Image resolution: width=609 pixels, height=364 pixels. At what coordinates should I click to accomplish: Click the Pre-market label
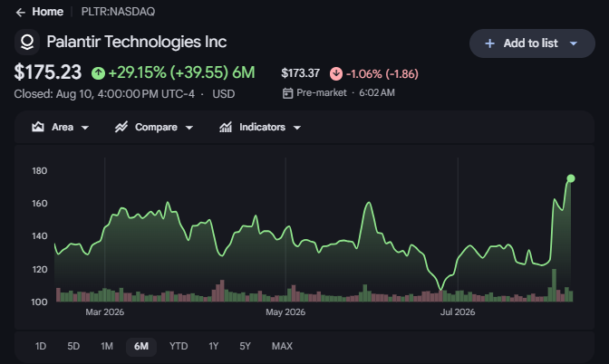pyautogui.click(x=321, y=92)
